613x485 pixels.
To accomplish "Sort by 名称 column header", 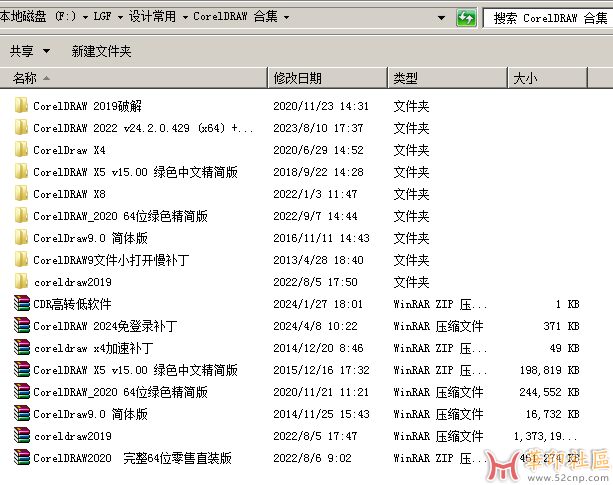I will (x=134, y=78).
